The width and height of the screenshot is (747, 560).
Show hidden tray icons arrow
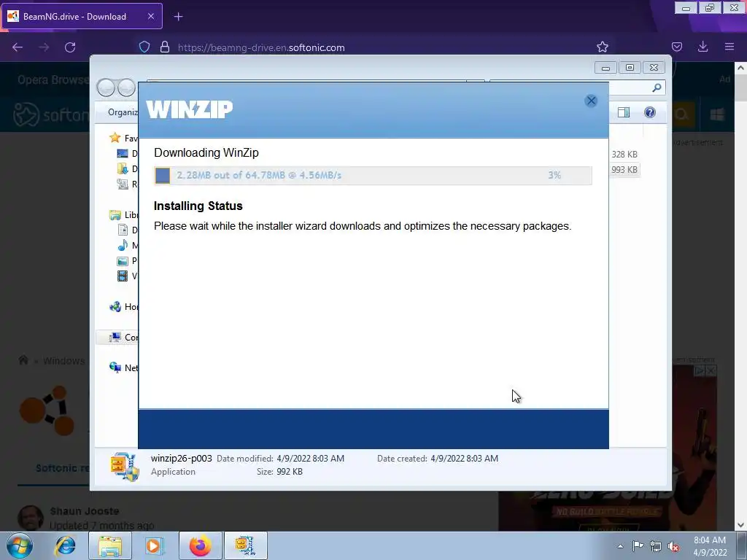tap(620, 546)
